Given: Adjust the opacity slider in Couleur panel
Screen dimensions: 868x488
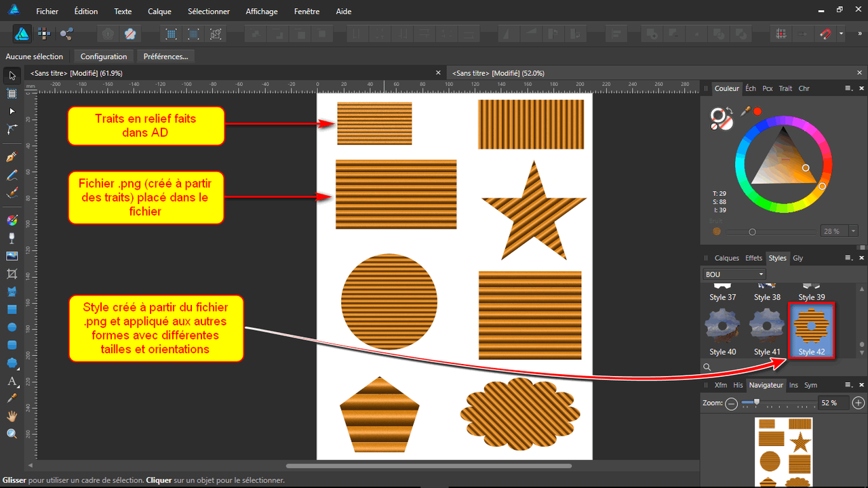Looking at the screenshot, I should pyautogui.click(x=770, y=232).
